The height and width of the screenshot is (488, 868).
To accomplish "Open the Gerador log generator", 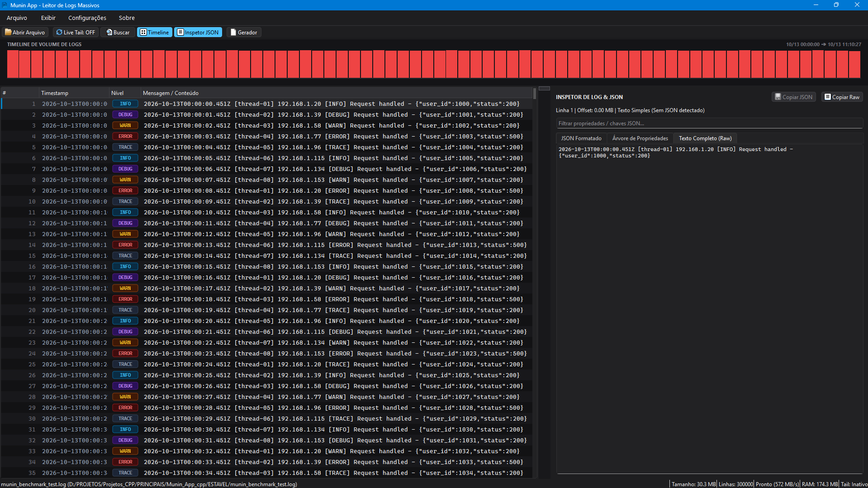I will click(244, 32).
